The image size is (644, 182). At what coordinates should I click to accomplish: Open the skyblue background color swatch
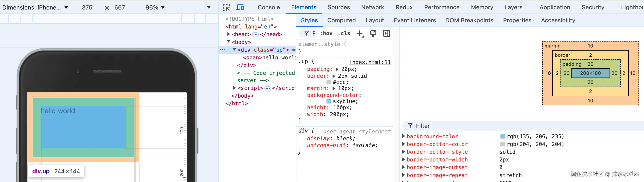(x=329, y=101)
